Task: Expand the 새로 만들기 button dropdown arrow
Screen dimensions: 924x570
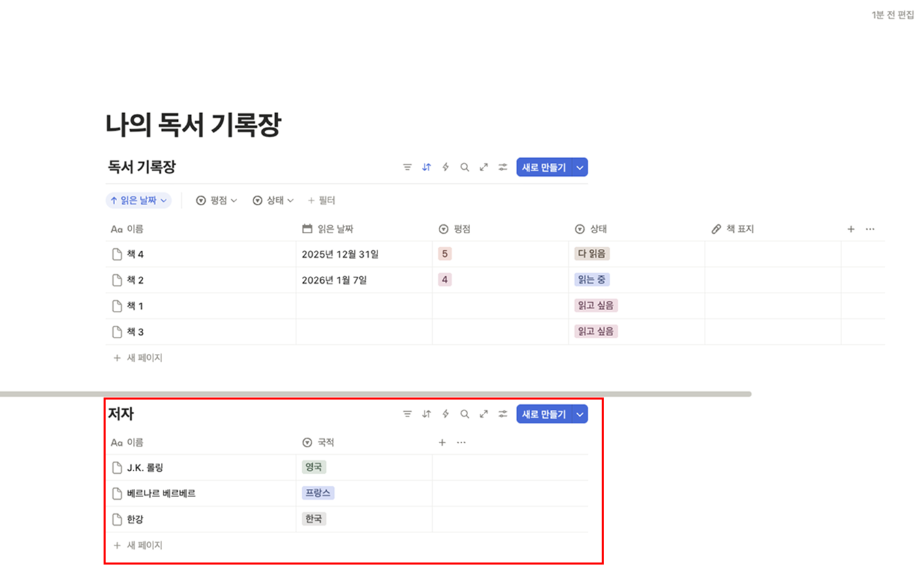Action: pos(580,166)
